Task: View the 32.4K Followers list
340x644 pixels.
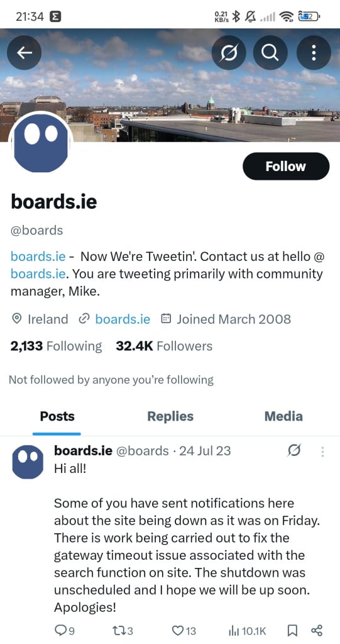Action: 164,347
